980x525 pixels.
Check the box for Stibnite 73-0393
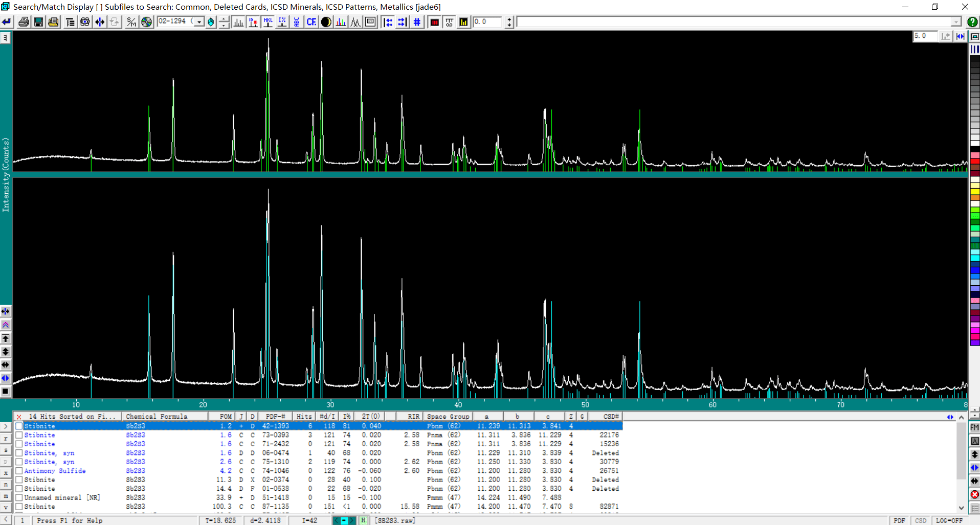19,435
